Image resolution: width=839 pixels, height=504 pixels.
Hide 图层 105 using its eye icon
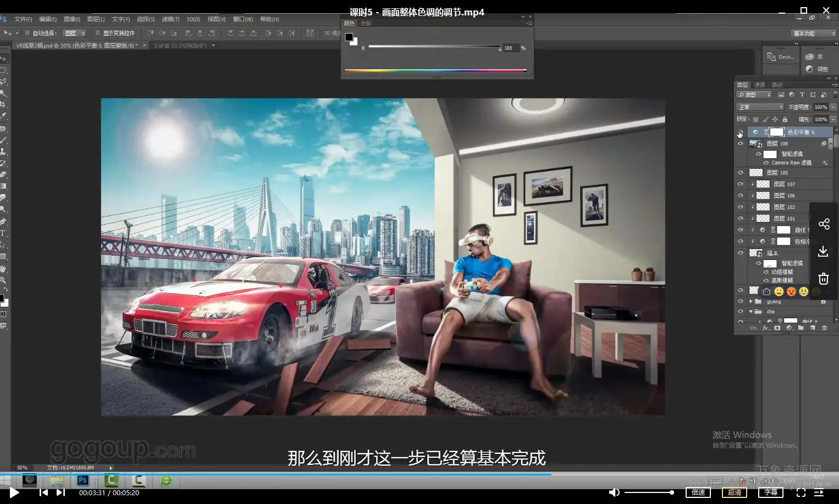click(x=740, y=173)
